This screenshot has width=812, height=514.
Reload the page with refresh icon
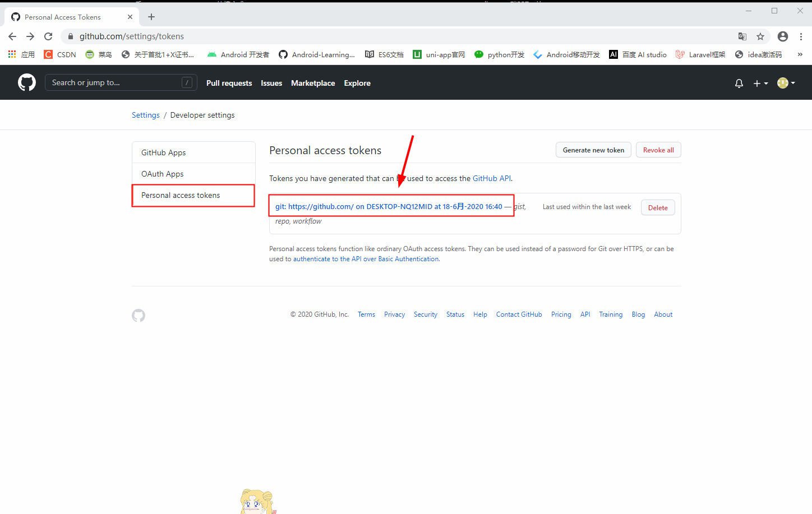pyautogui.click(x=48, y=36)
